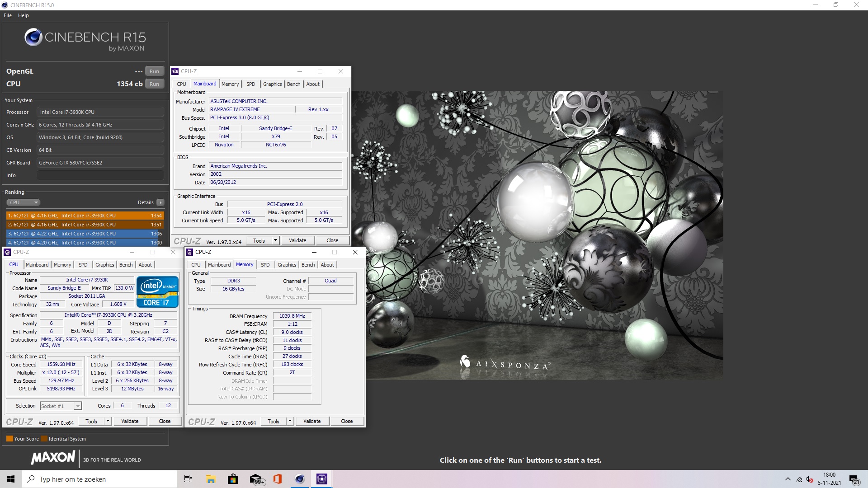
Task: Open File Explorer from taskbar
Action: tap(211, 479)
